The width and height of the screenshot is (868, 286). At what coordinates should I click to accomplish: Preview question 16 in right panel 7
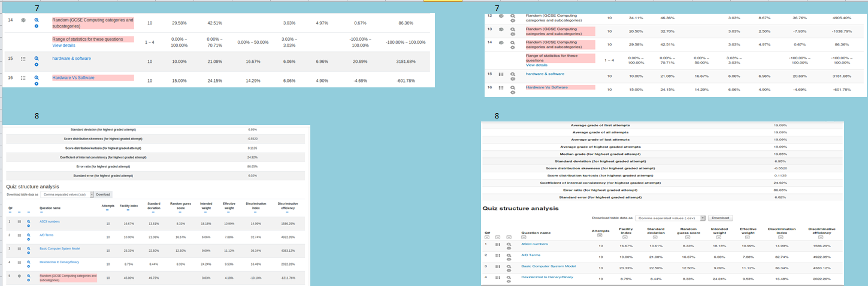click(x=513, y=87)
